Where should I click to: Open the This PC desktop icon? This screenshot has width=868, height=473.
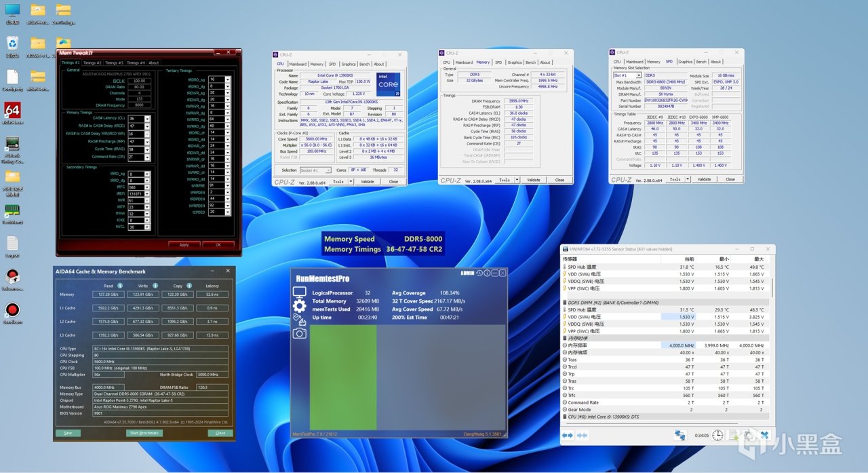click(12, 11)
